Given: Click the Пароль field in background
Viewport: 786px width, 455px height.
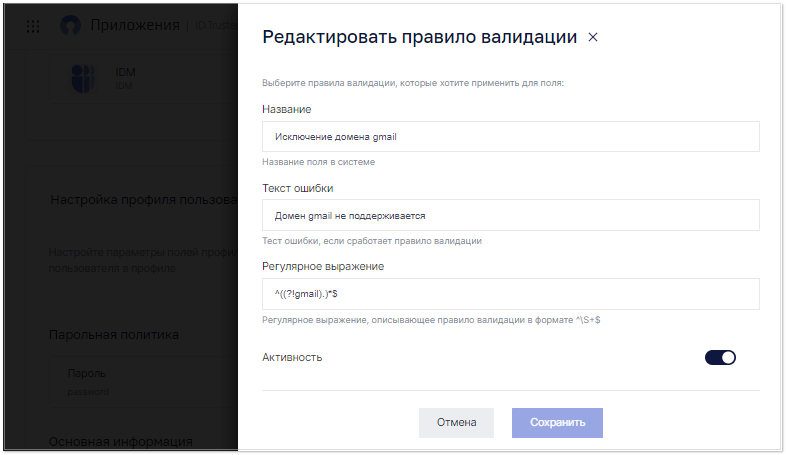Looking at the screenshot, I should click(143, 381).
